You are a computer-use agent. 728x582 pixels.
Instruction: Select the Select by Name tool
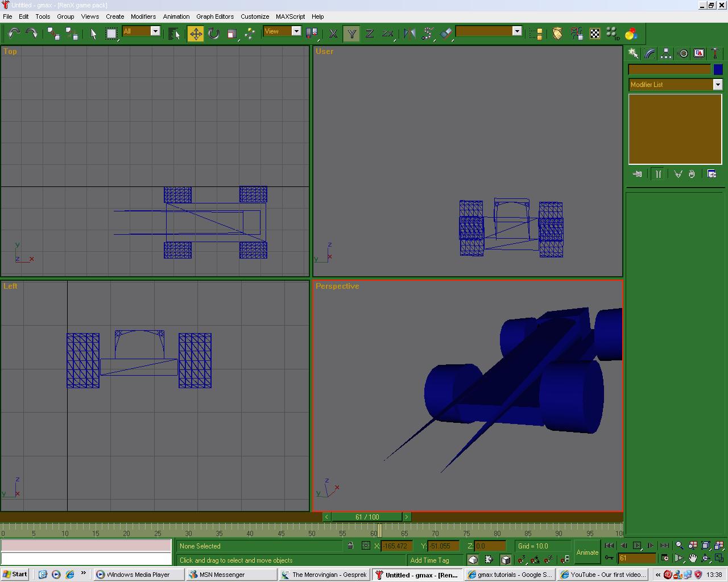[x=174, y=34]
